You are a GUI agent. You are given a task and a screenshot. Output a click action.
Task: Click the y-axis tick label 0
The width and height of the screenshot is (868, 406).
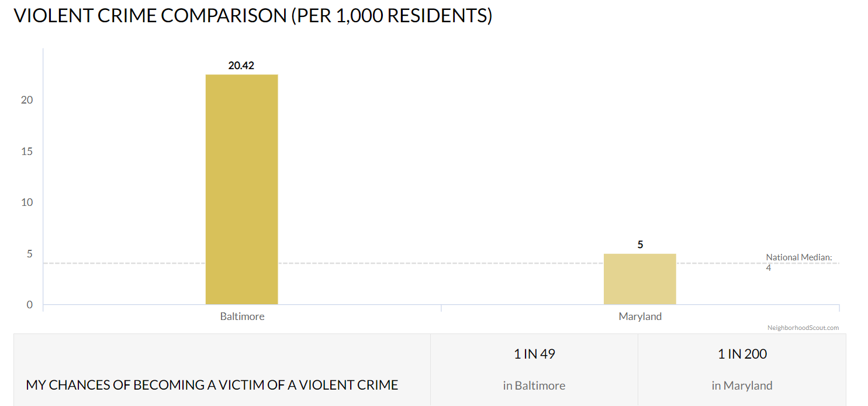pyautogui.click(x=29, y=305)
